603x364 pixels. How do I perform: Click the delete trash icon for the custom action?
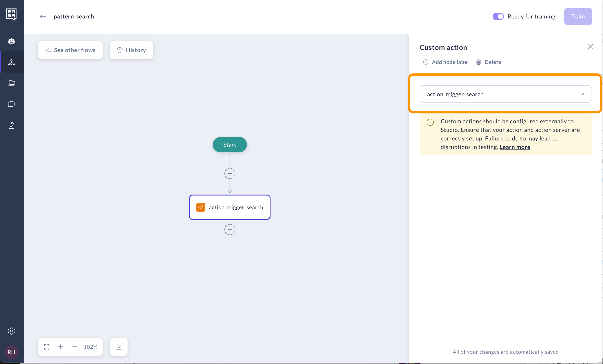click(x=479, y=62)
